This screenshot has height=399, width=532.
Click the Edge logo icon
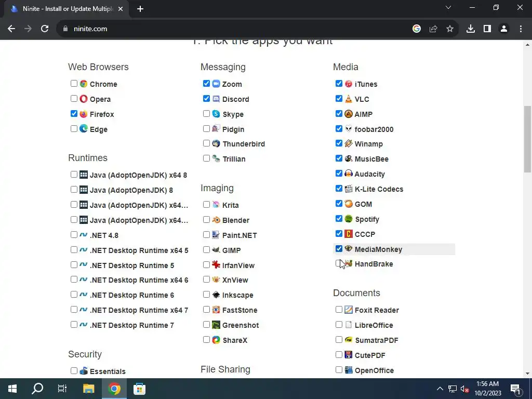click(x=84, y=129)
